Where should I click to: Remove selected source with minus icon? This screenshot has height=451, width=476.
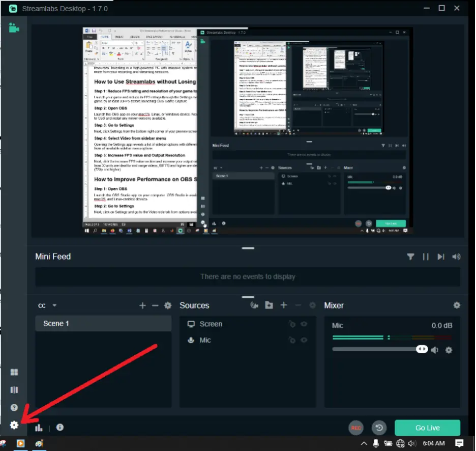298,305
